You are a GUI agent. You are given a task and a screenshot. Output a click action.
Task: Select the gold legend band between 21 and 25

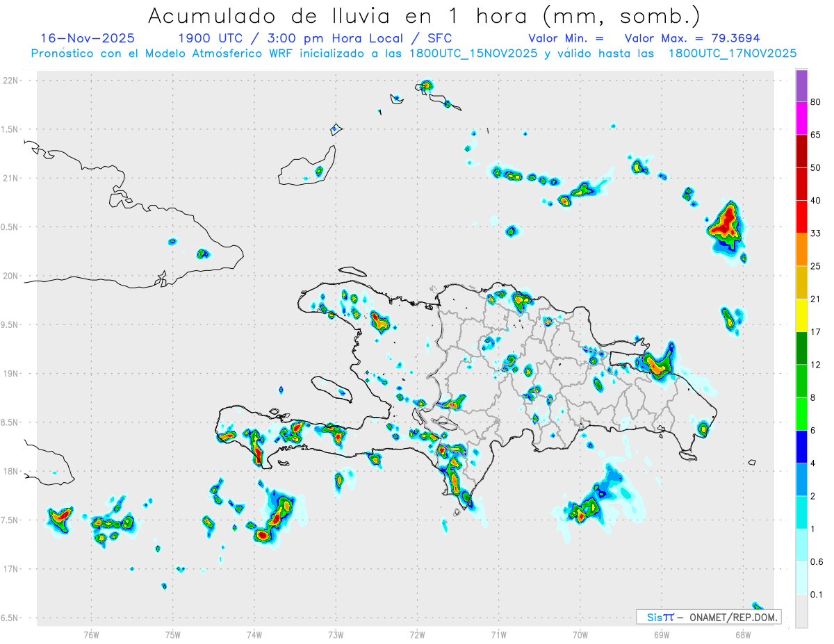tap(801, 283)
